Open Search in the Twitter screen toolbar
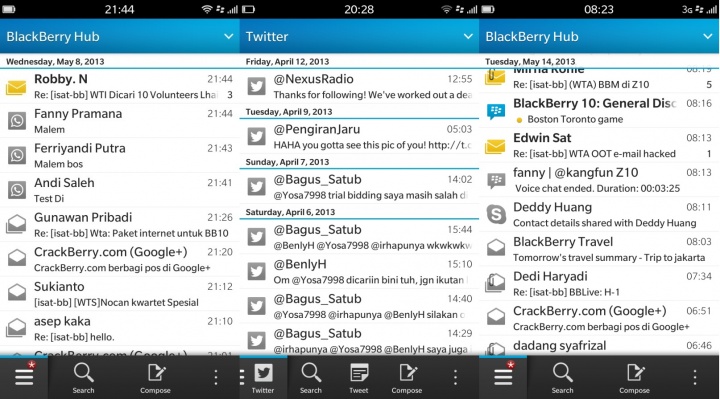This screenshot has width=720, height=399. pos(311,378)
